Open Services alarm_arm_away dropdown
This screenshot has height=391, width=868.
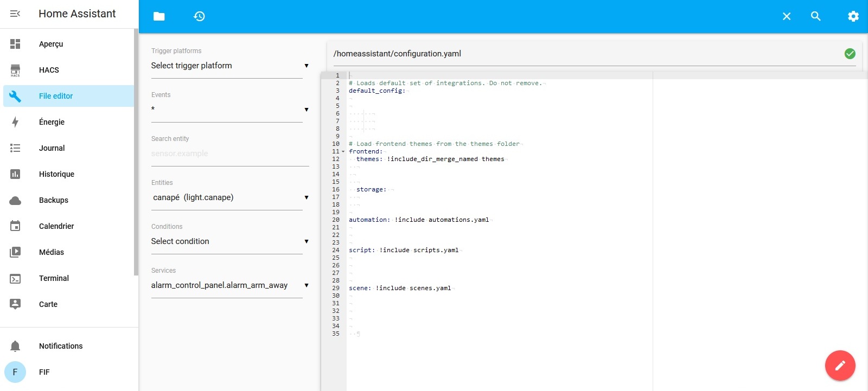[x=227, y=285]
